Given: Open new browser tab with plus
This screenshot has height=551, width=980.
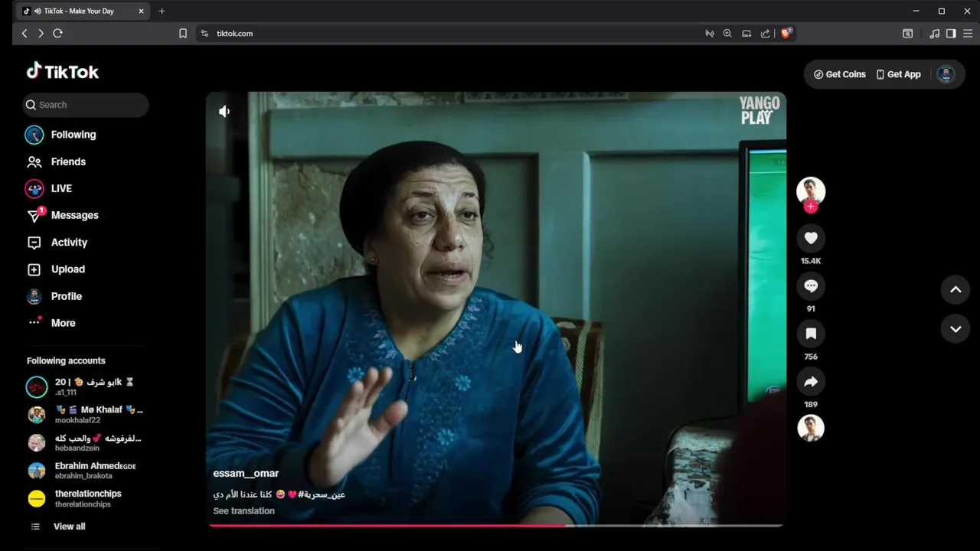Looking at the screenshot, I should coord(162,11).
